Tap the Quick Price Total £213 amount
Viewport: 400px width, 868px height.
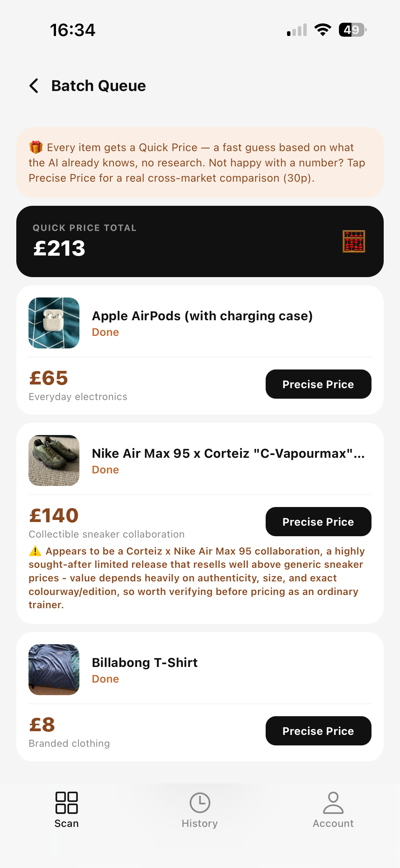tap(59, 248)
